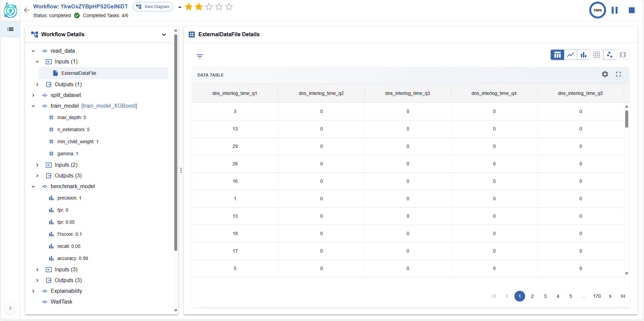644x321 pixels.
Task: Select the map view icon
Action: pyautogui.click(x=623, y=55)
